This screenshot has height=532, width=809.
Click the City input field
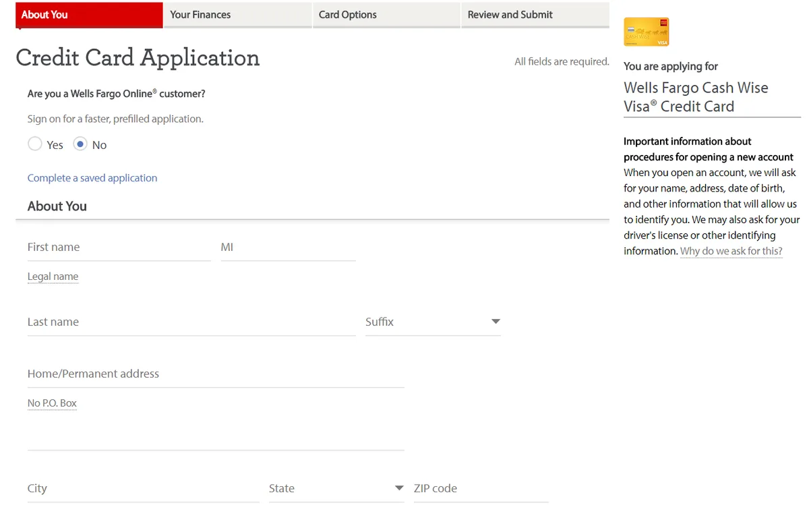tap(143, 489)
